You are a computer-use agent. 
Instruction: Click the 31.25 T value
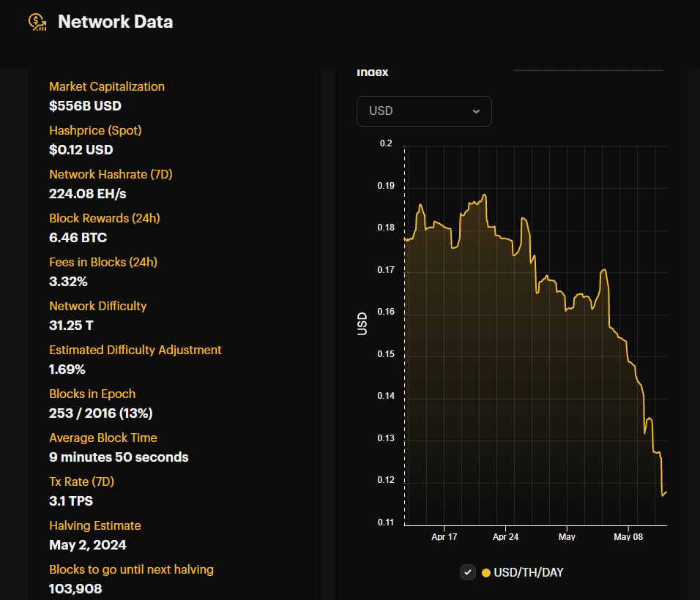coord(72,325)
